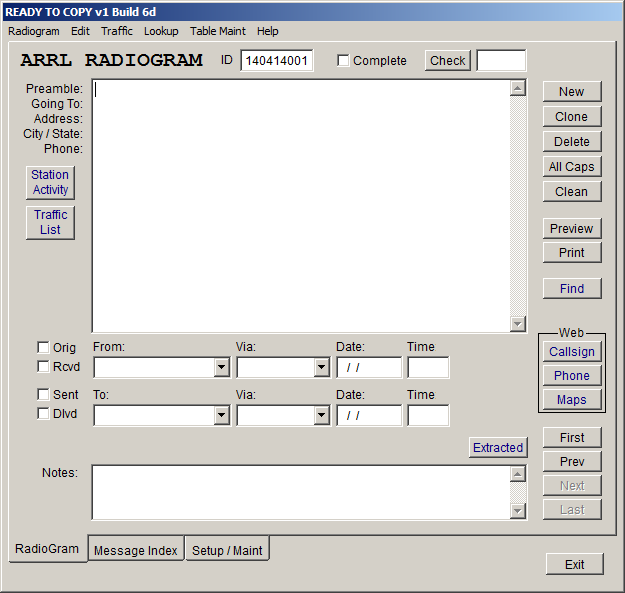Viewport: 625px width, 593px height.
Task: Enable the Rcvd checkbox
Action: coord(43,366)
